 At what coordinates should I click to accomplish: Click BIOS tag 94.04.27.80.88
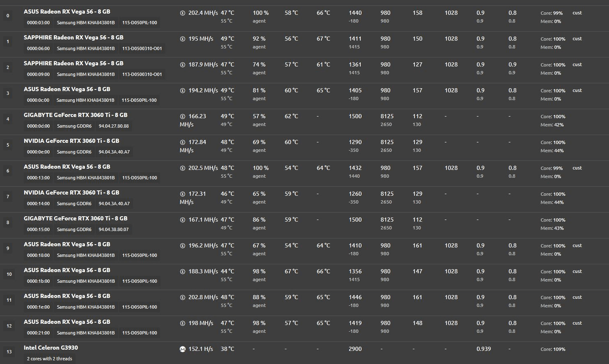tap(114, 126)
